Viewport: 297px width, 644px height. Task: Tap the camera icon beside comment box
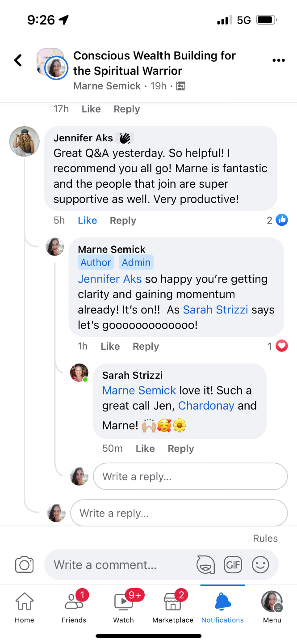tap(24, 564)
